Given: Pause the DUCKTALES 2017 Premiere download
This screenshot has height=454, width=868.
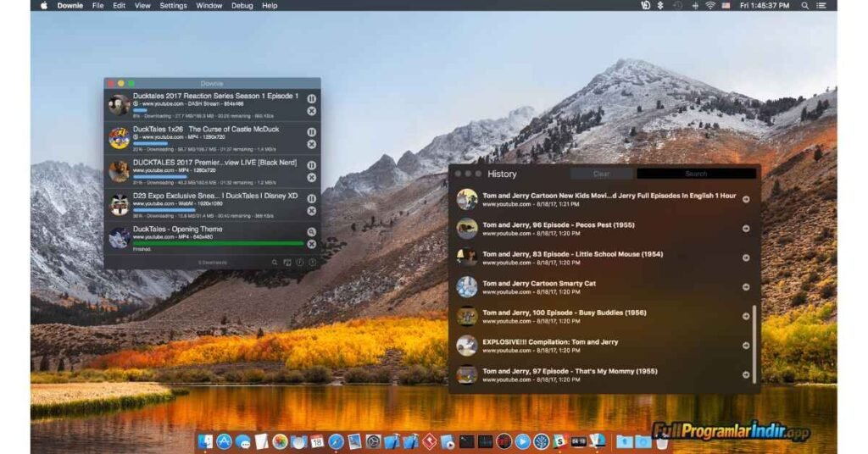Looking at the screenshot, I should pos(311,165).
